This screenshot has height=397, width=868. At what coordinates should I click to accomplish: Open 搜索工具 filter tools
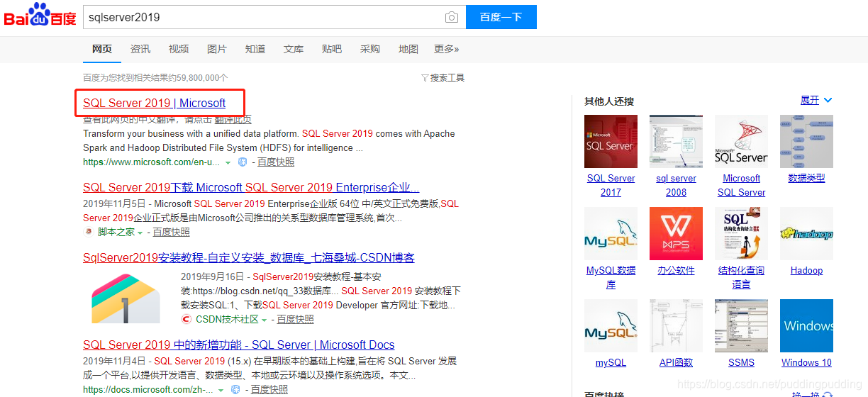point(443,78)
